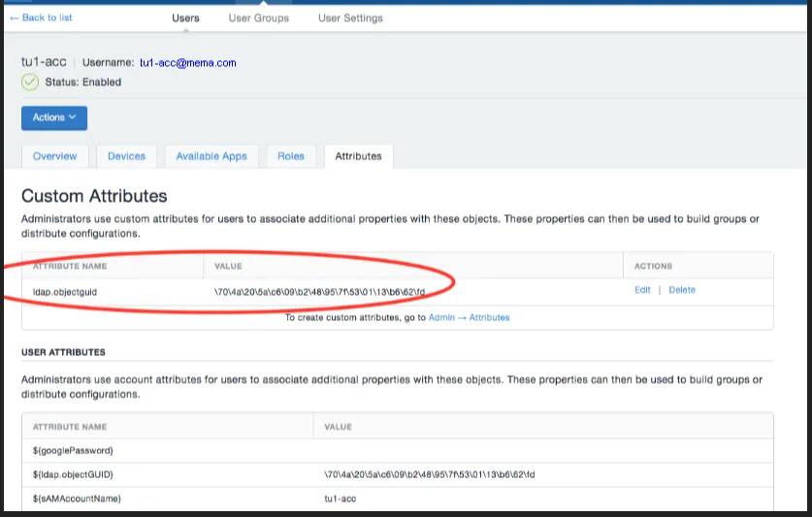Click the tu1-acc@mema.com username link

click(x=188, y=63)
